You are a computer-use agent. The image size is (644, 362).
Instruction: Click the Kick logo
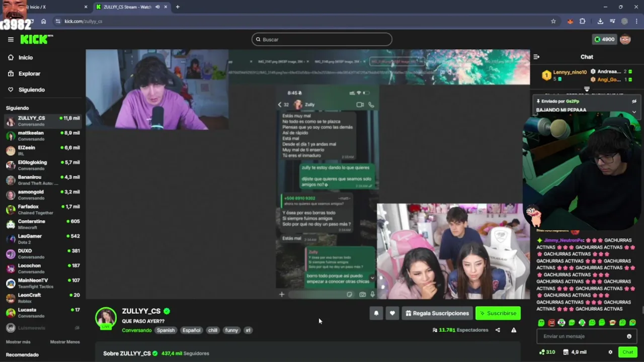coord(36,39)
